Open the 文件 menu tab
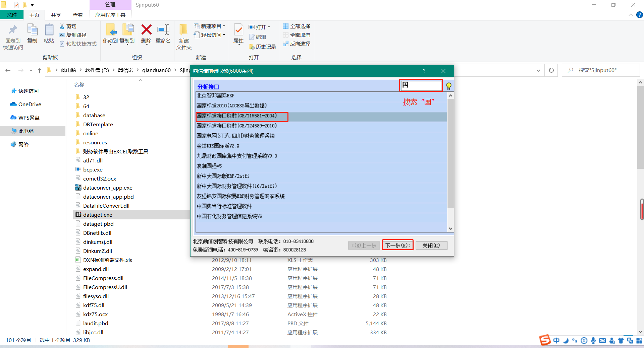The image size is (644, 348). tap(12, 15)
